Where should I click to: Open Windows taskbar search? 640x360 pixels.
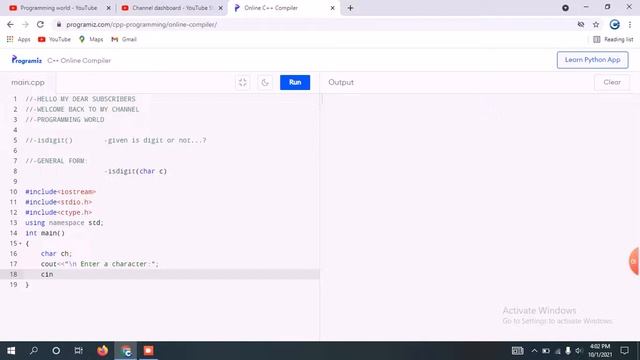coord(34,351)
